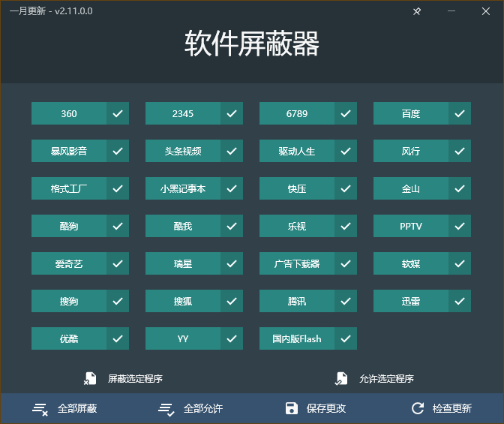Toggle the checkmark beside 暴风影音
The image size is (504, 424).
(118, 151)
